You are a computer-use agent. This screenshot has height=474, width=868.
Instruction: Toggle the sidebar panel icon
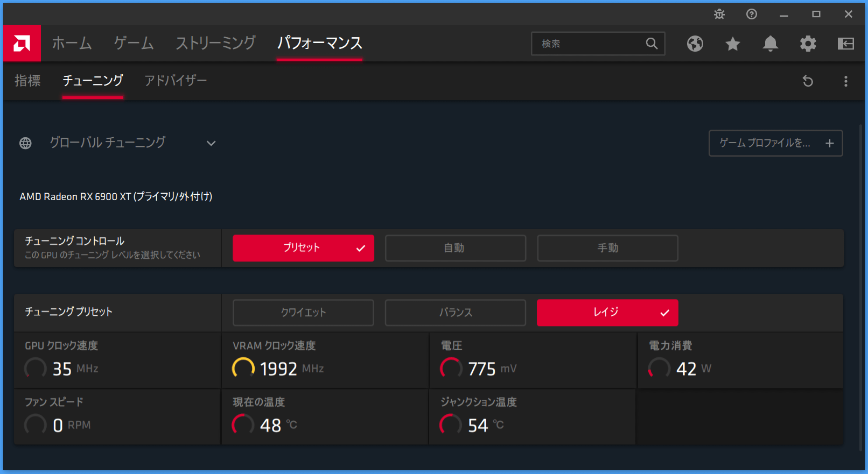click(x=846, y=44)
